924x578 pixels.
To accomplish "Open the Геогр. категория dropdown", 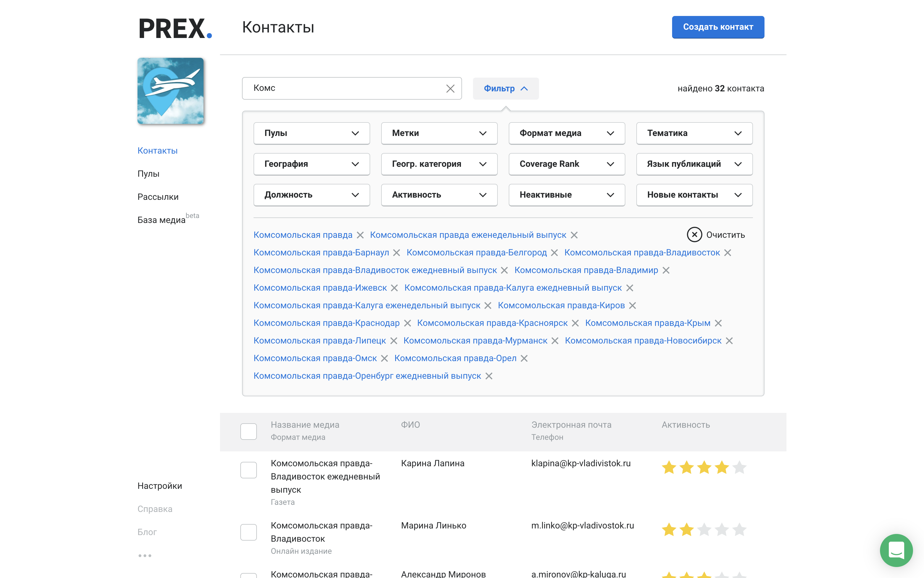I will pos(439,164).
